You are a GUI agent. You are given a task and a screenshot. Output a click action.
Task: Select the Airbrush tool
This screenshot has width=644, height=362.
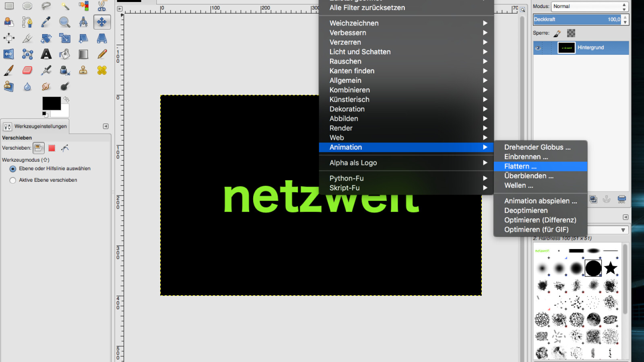(x=46, y=70)
